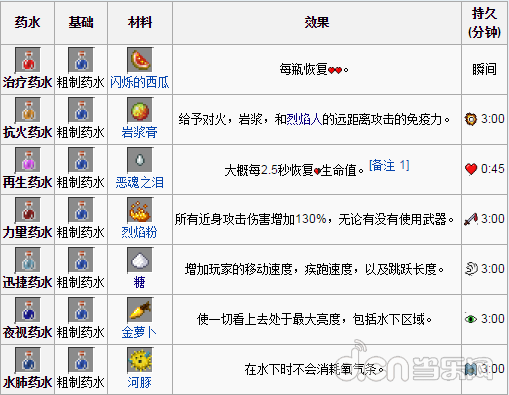509x395 pixels.
Task: Click the orange 抗火药水 potion icon
Action: [28, 110]
